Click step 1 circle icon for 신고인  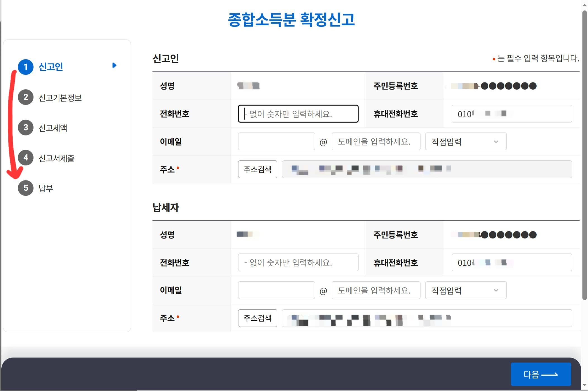tap(25, 67)
